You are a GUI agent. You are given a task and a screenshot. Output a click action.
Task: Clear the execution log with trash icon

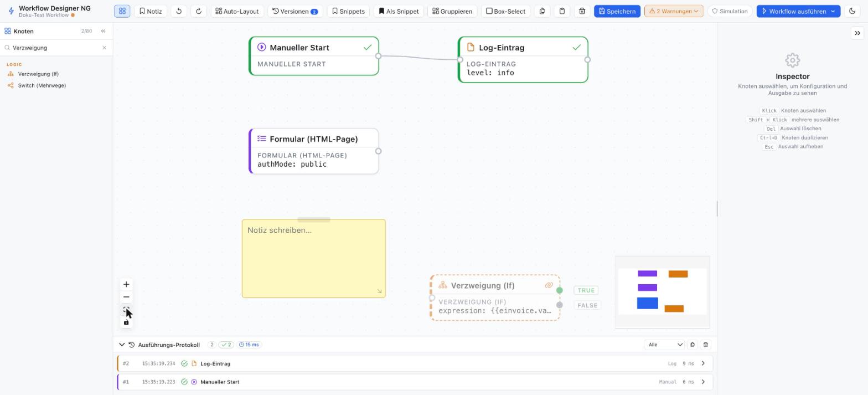tap(705, 345)
